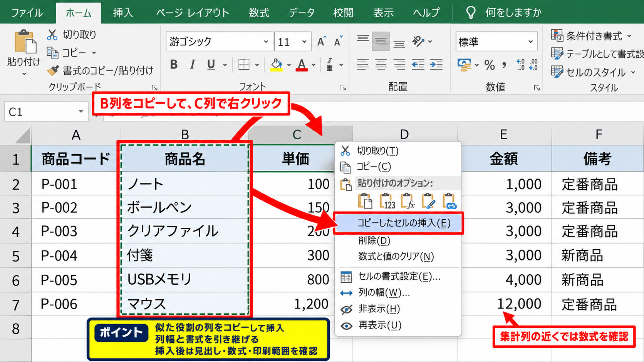This screenshot has width=644, height=362.
Task: Click テーブルとして書式設定 button
Action: 597,54
